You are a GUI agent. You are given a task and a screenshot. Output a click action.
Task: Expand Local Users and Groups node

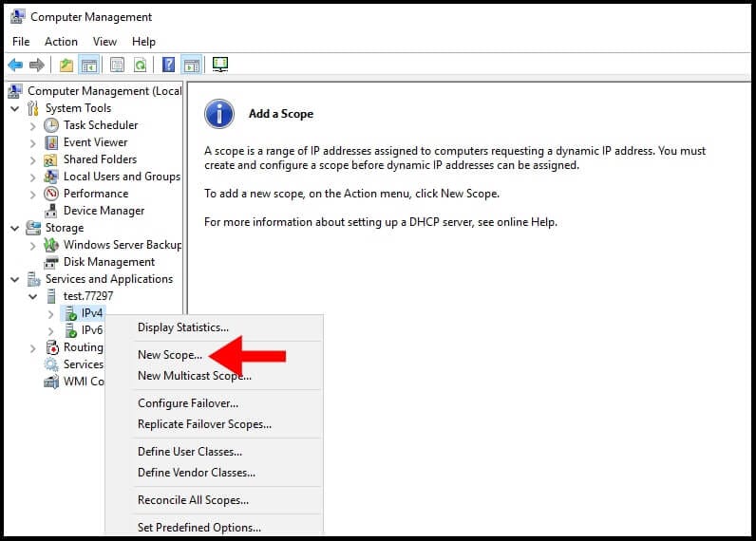click(33, 177)
